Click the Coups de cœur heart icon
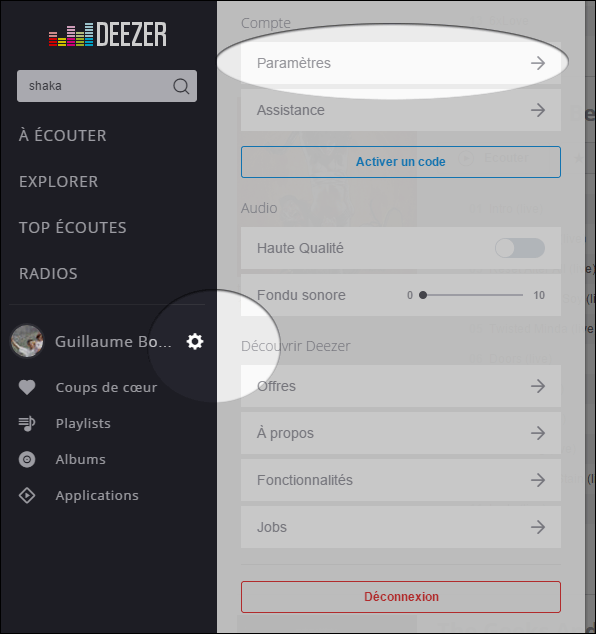 coord(27,387)
